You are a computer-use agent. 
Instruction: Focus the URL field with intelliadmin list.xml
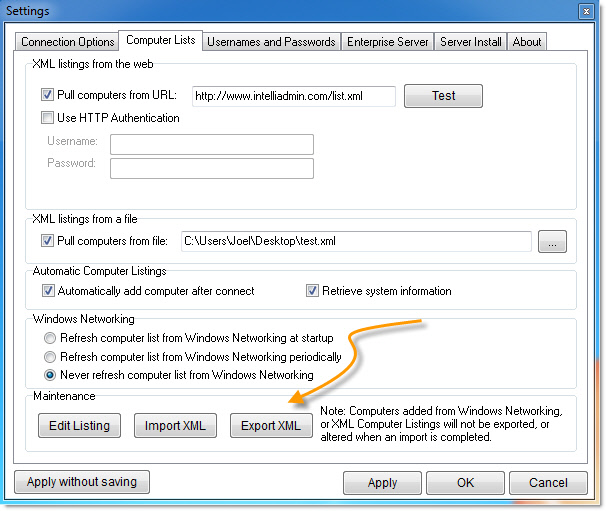pos(294,96)
